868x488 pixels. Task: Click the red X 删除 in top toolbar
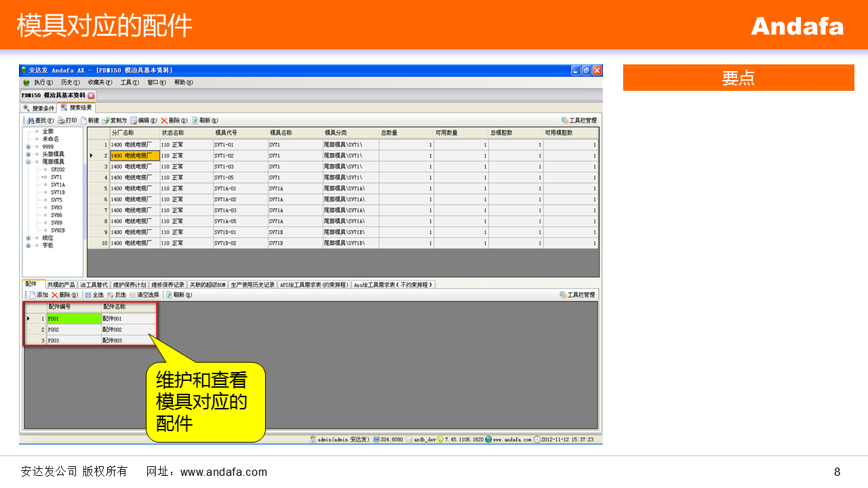pyautogui.click(x=164, y=121)
